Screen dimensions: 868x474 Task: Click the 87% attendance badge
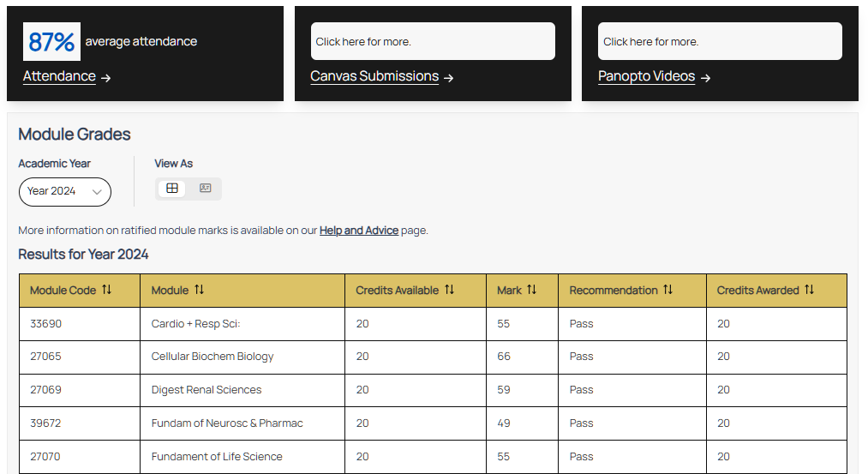click(51, 41)
